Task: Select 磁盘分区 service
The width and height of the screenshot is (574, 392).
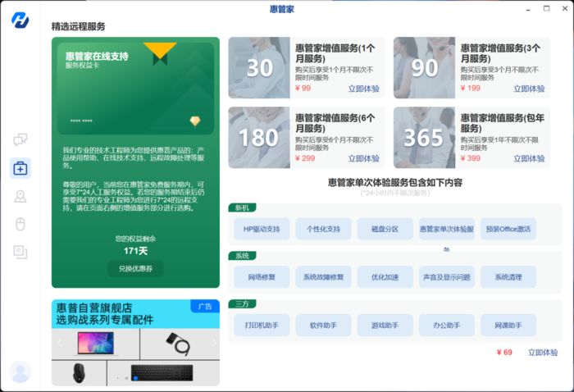Action: coord(385,229)
